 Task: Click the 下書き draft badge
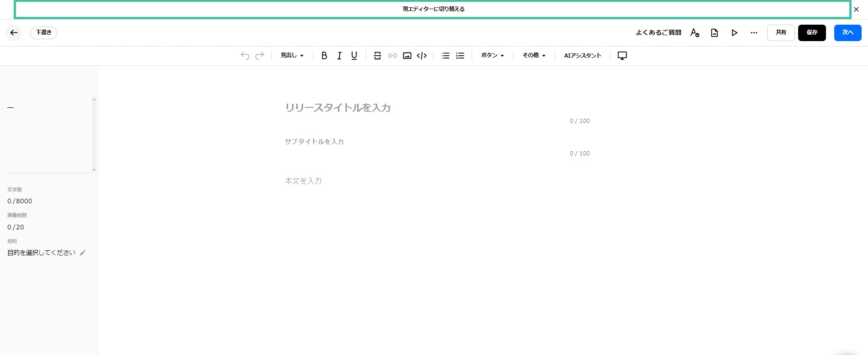pyautogui.click(x=43, y=32)
